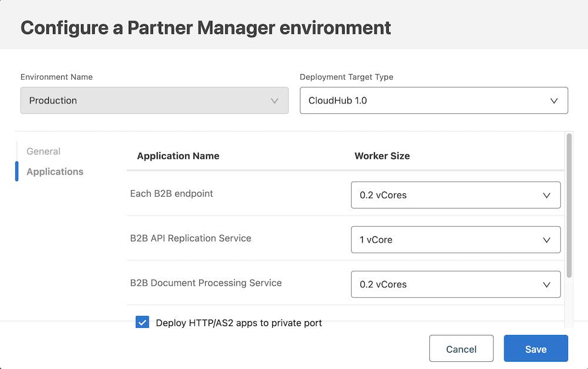Open the Environment Name dropdown showing Production
588x369 pixels.
(155, 100)
